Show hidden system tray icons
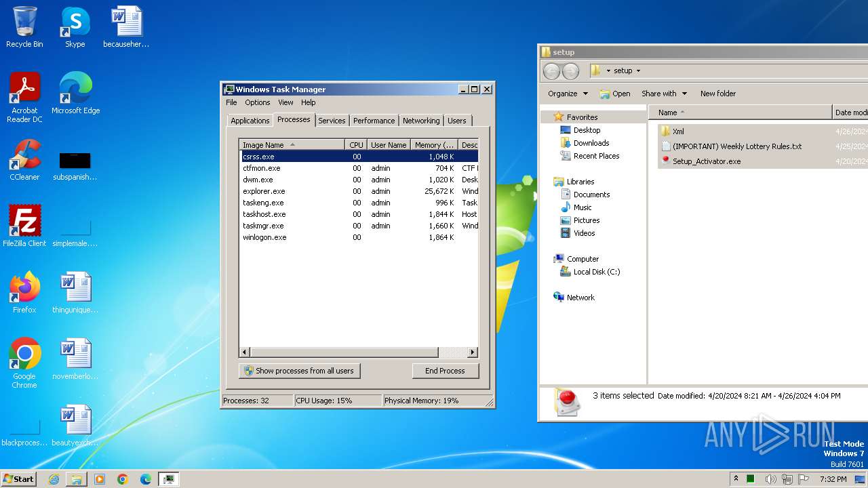The image size is (868, 488). coord(736,479)
